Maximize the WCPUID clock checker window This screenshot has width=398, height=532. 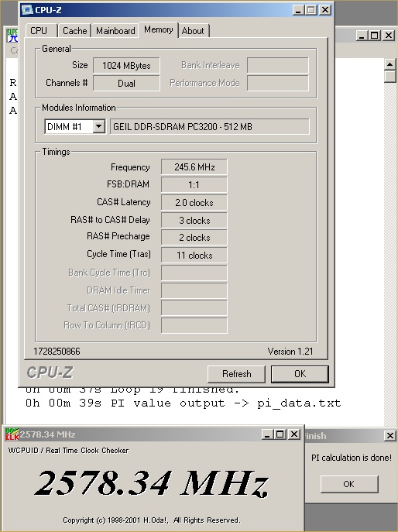click(280, 434)
